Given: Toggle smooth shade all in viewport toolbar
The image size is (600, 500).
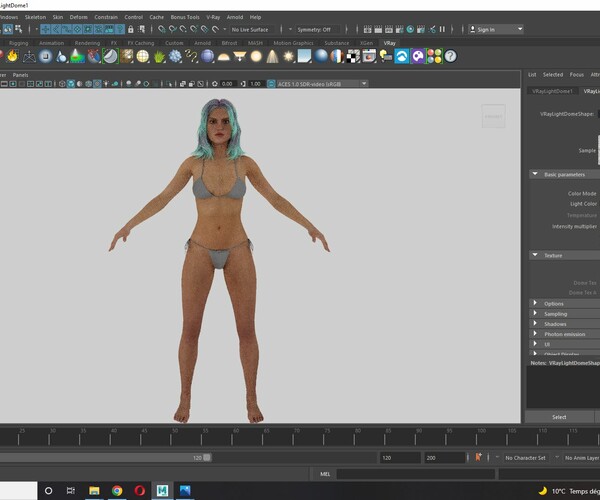Looking at the screenshot, I should click(x=71, y=83).
